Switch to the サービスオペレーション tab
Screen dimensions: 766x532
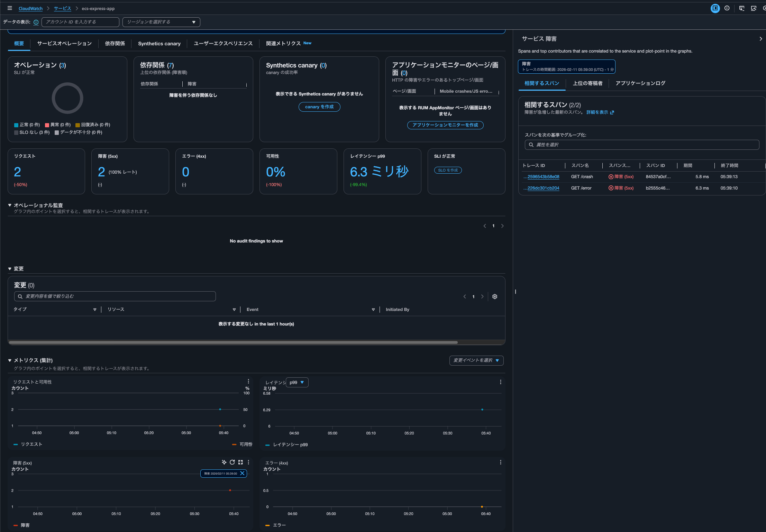coord(64,44)
